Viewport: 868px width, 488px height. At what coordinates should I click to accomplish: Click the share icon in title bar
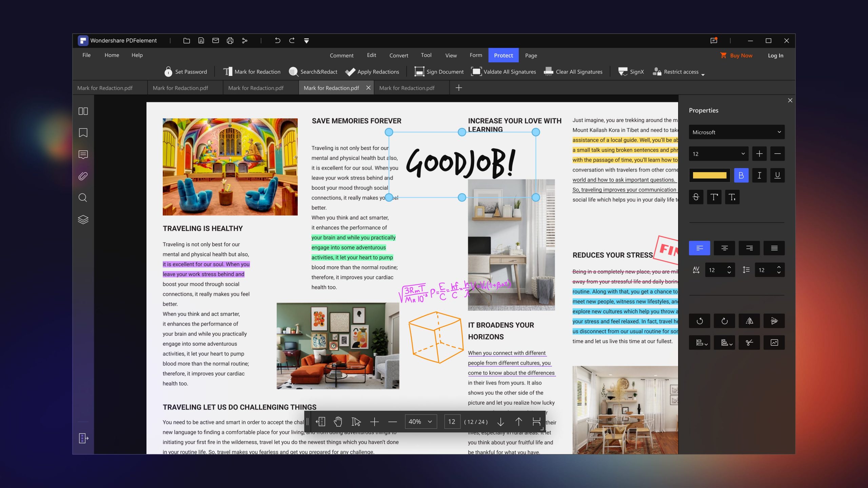pyautogui.click(x=244, y=41)
